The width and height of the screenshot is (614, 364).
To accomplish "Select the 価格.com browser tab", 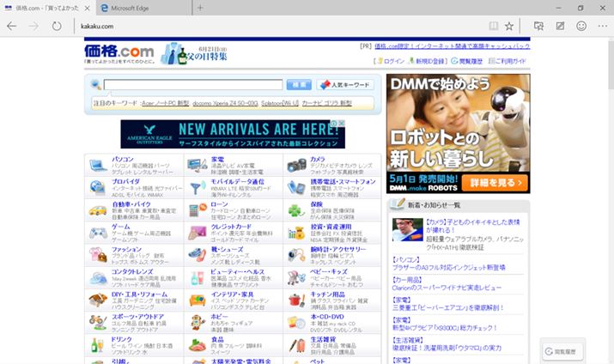I will click(46, 8).
